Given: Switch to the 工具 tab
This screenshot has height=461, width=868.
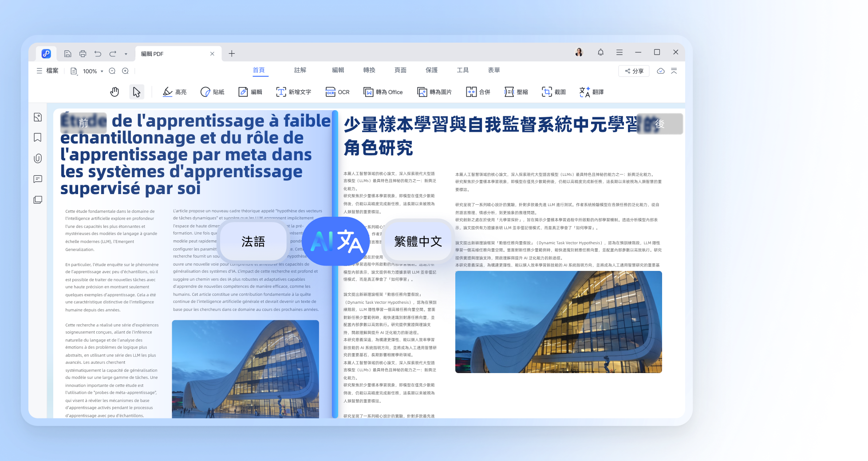Looking at the screenshot, I should (x=463, y=70).
